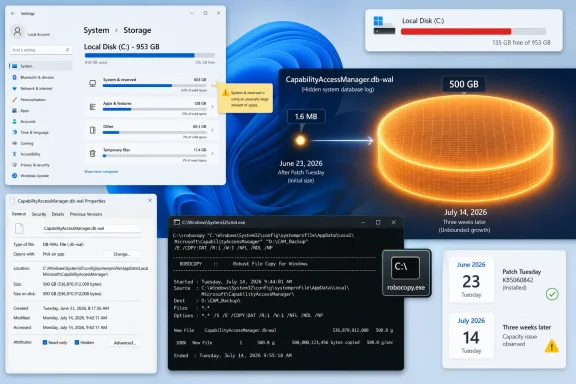Click the DB-WAL File type value

point(63,244)
